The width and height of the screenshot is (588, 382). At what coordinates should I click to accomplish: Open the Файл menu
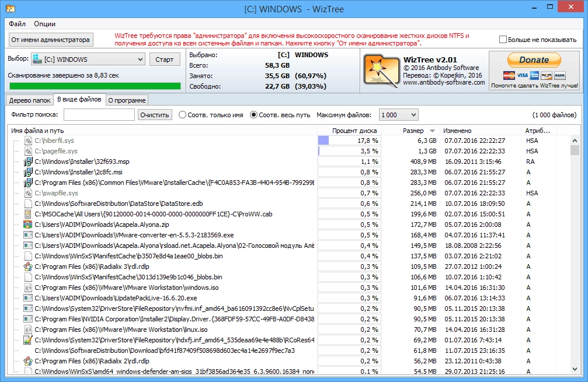(x=18, y=23)
